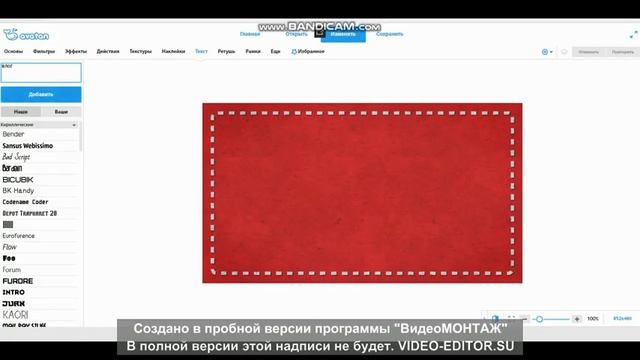Open the Рамки menu
The width and height of the screenshot is (640, 360).
pos(253,51)
